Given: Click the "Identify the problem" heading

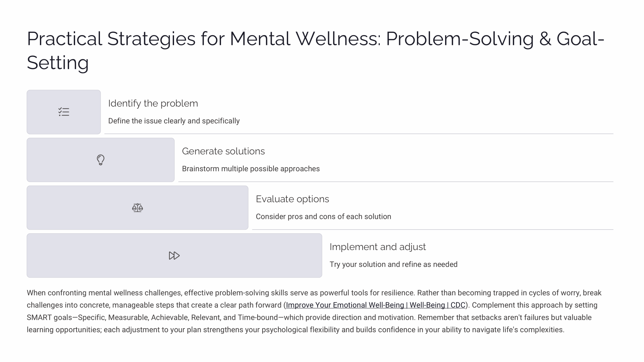Looking at the screenshot, I should coord(153,103).
